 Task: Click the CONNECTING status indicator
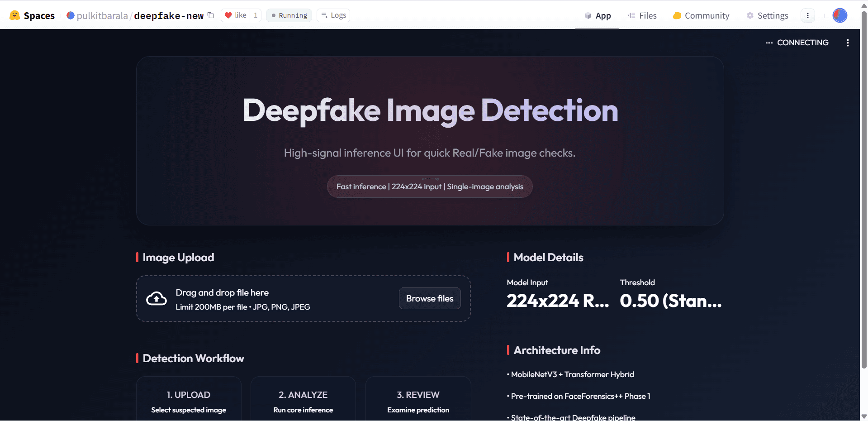click(x=797, y=43)
